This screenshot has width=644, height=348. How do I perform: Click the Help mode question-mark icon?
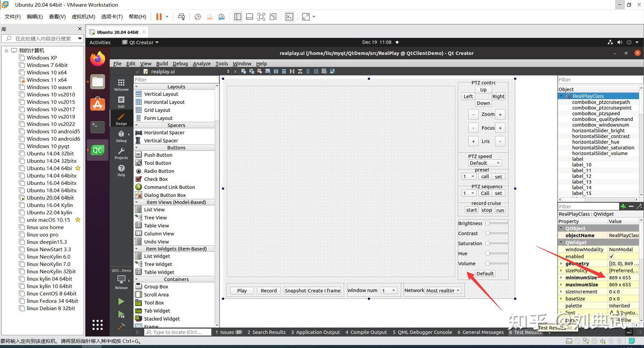(x=121, y=170)
